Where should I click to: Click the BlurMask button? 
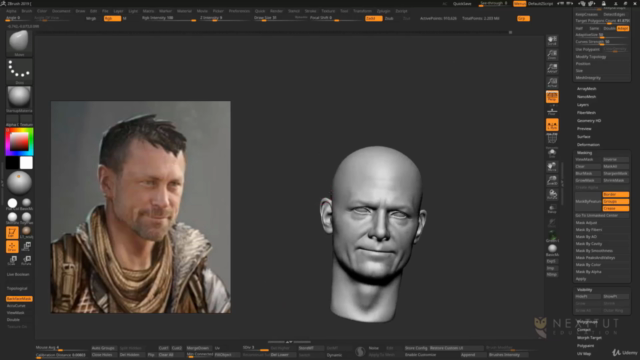pos(588,173)
